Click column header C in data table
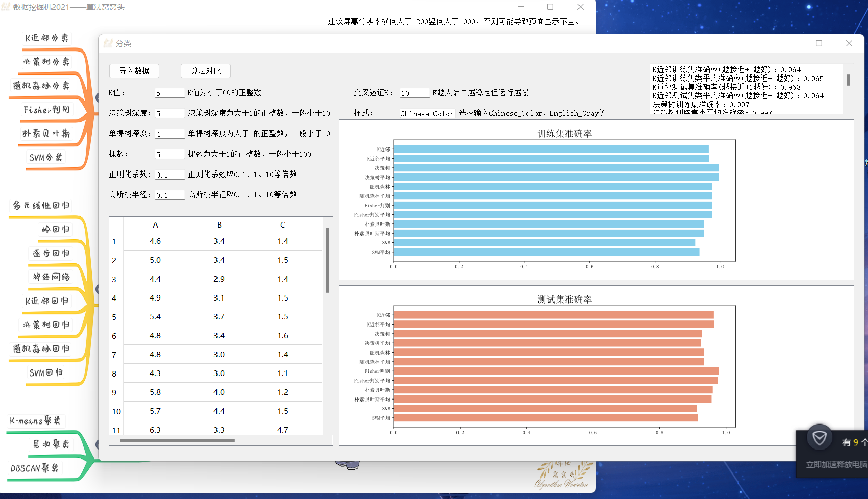Viewport: 868px width, 499px height. pos(283,224)
